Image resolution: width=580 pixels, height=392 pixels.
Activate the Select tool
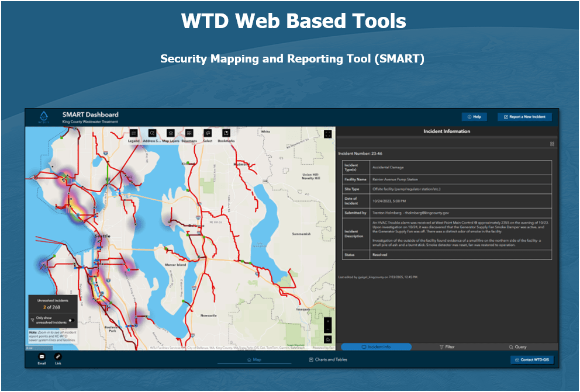pyautogui.click(x=208, y=133)
